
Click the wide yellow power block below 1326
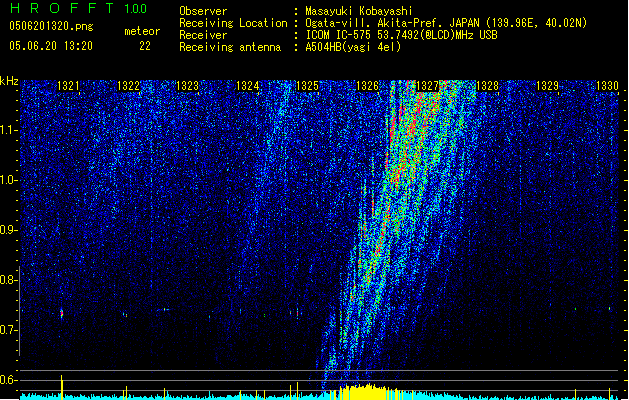(x=365, y=392)
